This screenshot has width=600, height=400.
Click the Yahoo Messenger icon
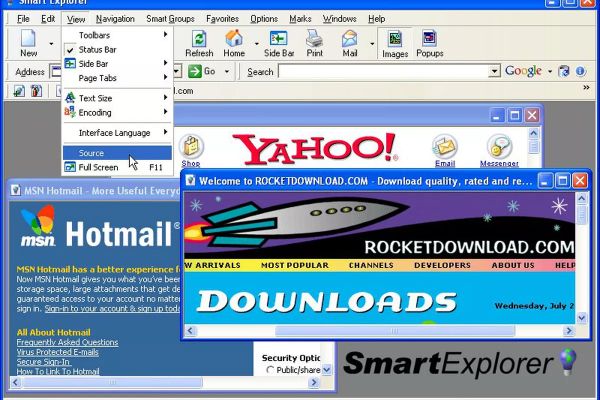click(499, 148)
